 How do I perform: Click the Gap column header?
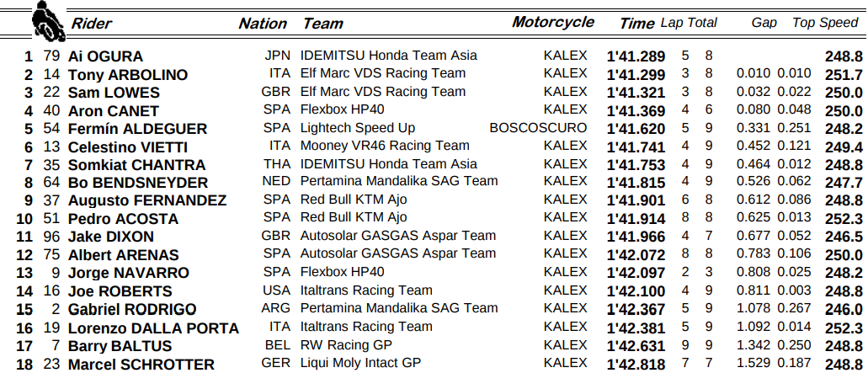[764, 23]
